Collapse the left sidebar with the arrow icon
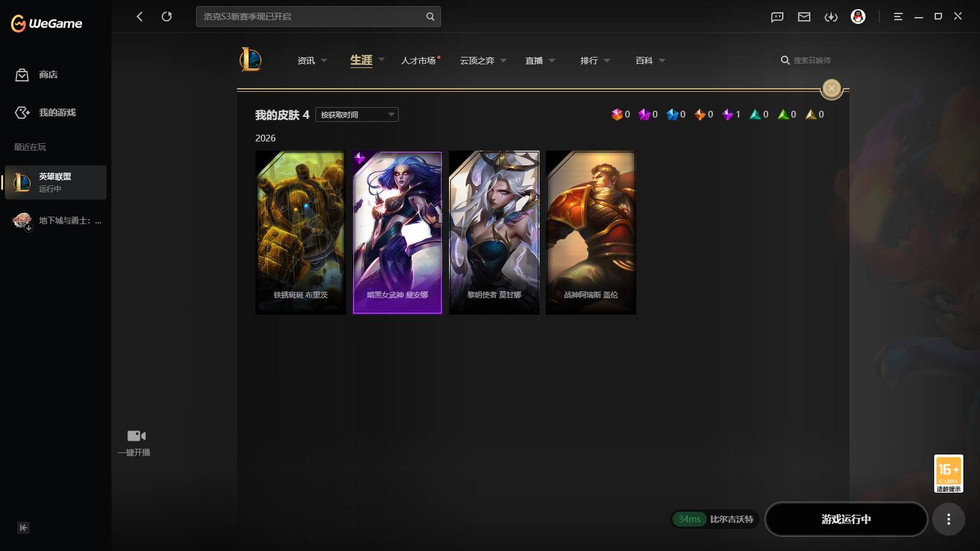The height and width of the screenshot is (551, 980). pos(23,528)
